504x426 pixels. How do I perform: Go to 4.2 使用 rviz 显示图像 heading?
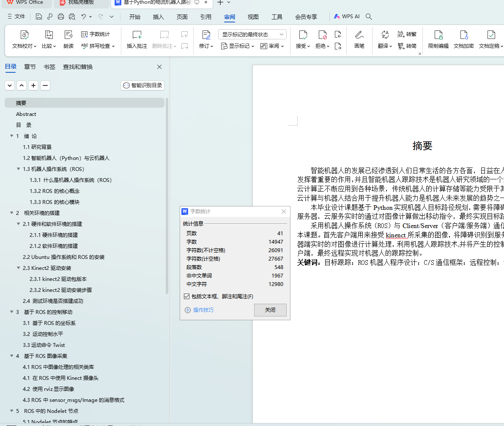[x=48, y=389]
